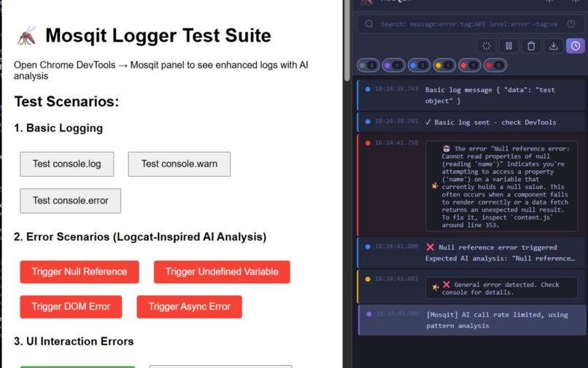The image size is (588, 368).
Task: Open the AI analysis box of the error log
Action: click(502, 187)
